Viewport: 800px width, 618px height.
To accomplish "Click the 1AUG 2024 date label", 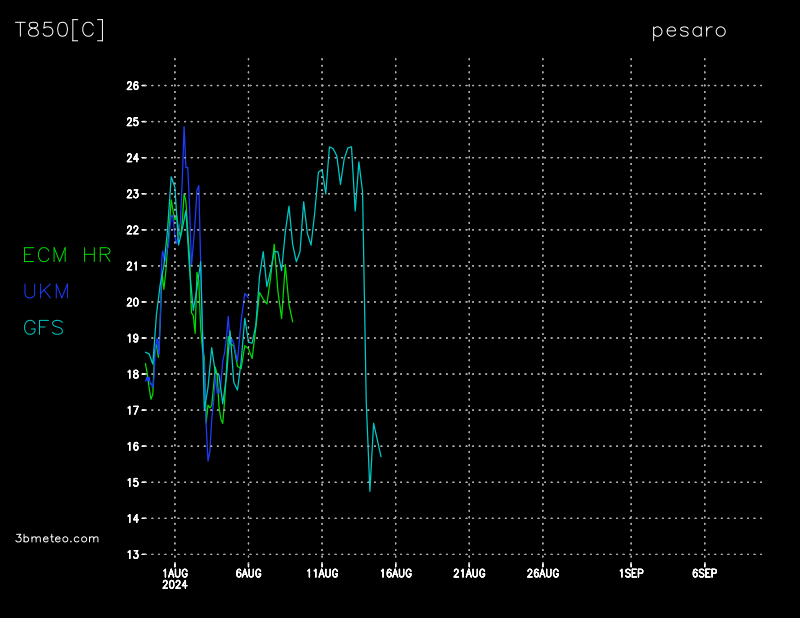I will [x=175, y=578].
